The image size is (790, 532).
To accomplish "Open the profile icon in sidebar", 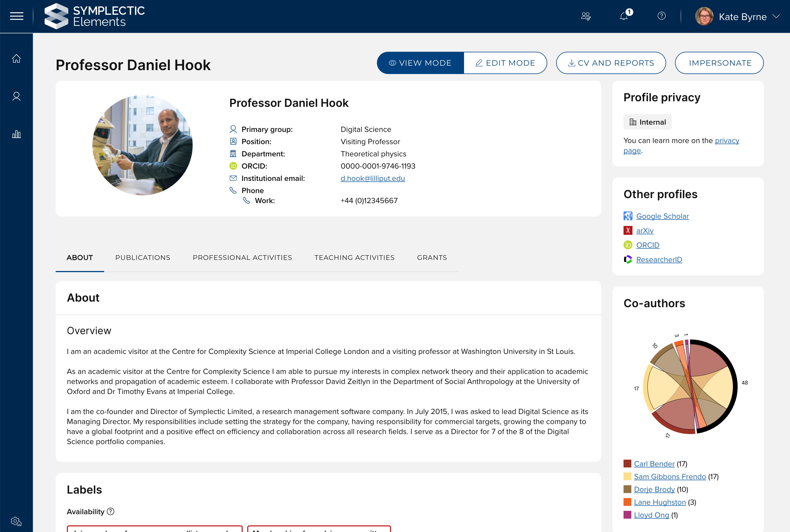I will click(16, 97).
